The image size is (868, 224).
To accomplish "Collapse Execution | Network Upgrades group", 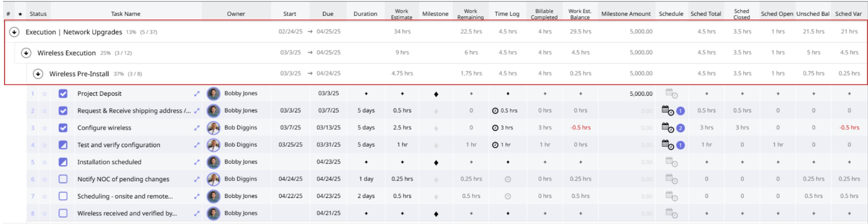I will (x=14, y=32).
